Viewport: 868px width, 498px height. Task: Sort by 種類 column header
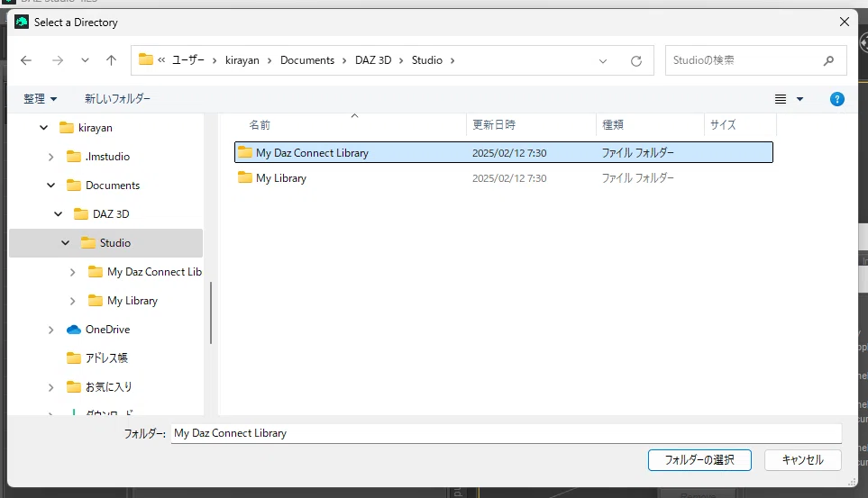[613, 125]
